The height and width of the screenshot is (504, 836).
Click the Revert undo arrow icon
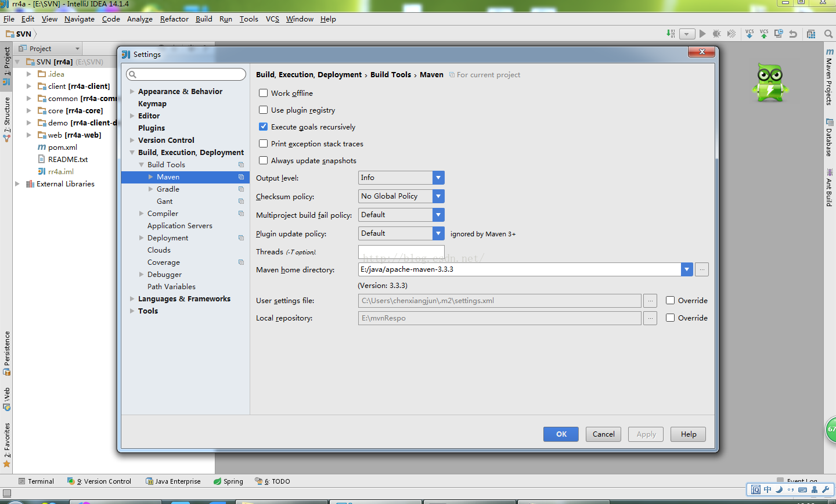click(x=793, y=34)
